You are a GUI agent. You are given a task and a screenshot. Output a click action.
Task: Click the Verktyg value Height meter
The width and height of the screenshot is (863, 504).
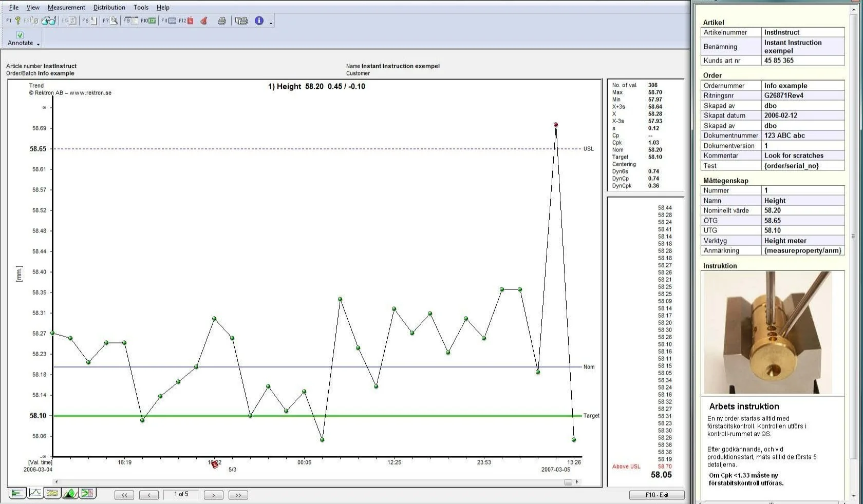coord(785,241)
